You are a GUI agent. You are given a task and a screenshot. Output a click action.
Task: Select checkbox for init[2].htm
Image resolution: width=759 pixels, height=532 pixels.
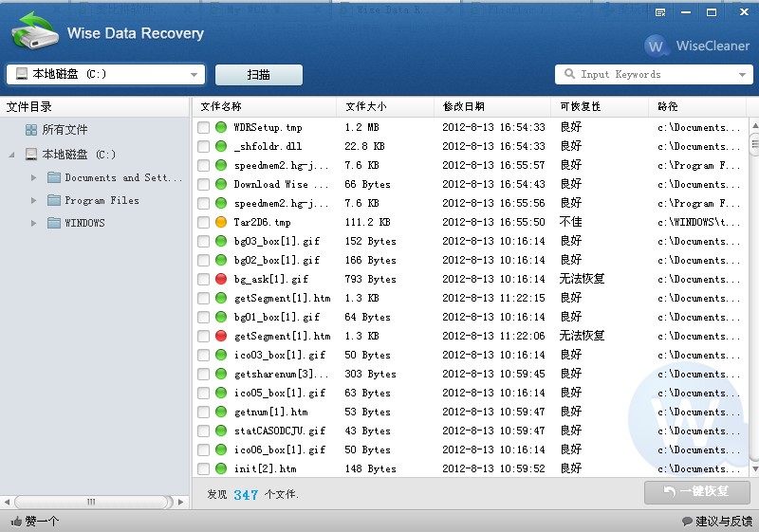(203, 468)
